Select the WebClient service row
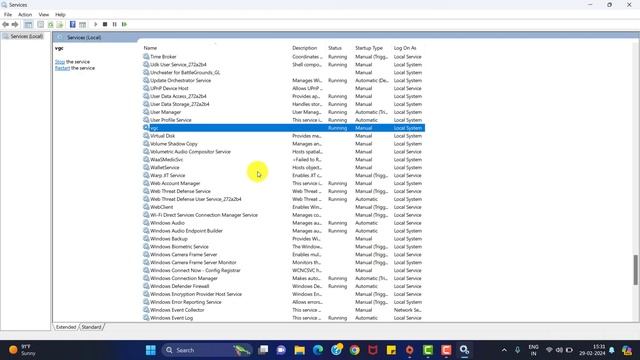640x360 pixels. [x=284, y=207]
